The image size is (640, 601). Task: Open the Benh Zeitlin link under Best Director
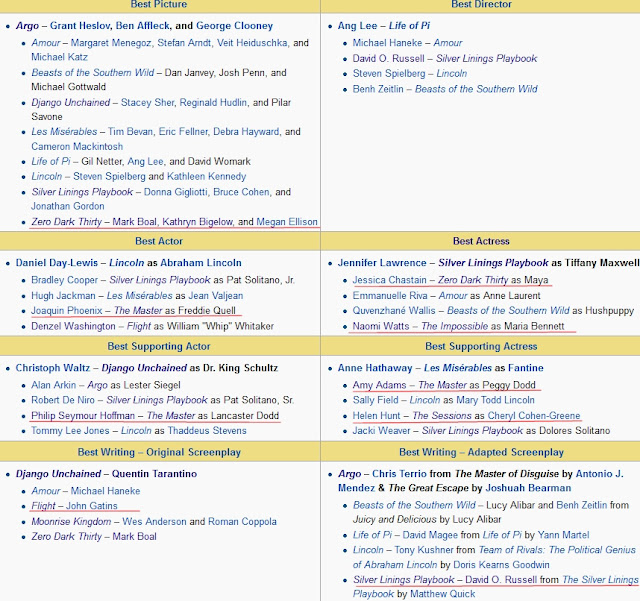[x=378, y=89]
